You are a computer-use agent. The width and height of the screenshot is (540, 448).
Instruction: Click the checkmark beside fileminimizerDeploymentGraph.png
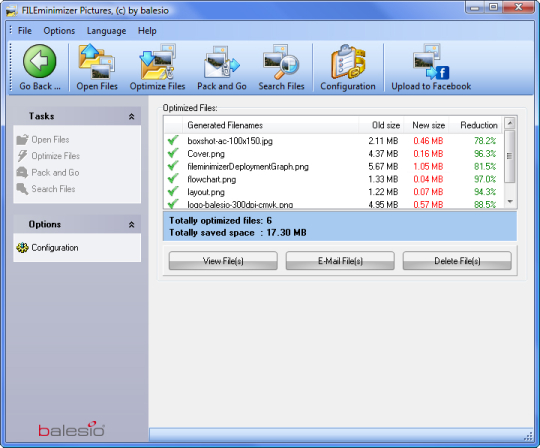tap(173, 166)
